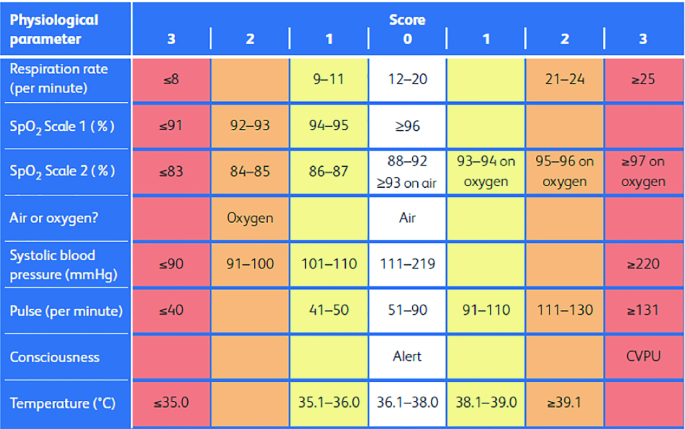
Task: Select the SpO2 Scale 1 row label
Action: pyautogui.click(x=66, y=125)
